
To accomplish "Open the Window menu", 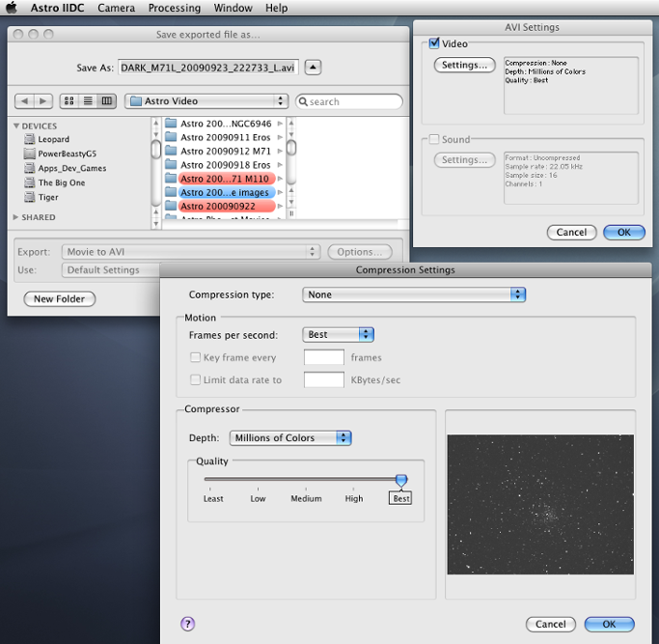I will (x=233, y=8).
